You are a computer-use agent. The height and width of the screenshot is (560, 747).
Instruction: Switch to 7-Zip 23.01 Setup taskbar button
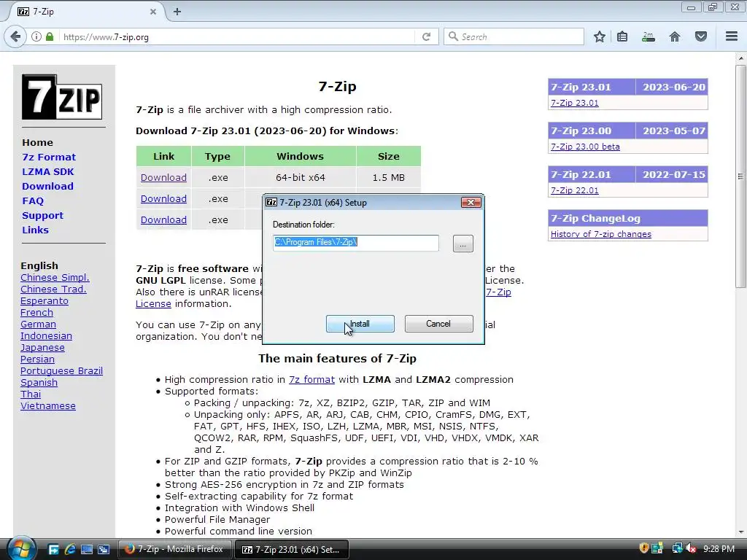click(291, 549)
